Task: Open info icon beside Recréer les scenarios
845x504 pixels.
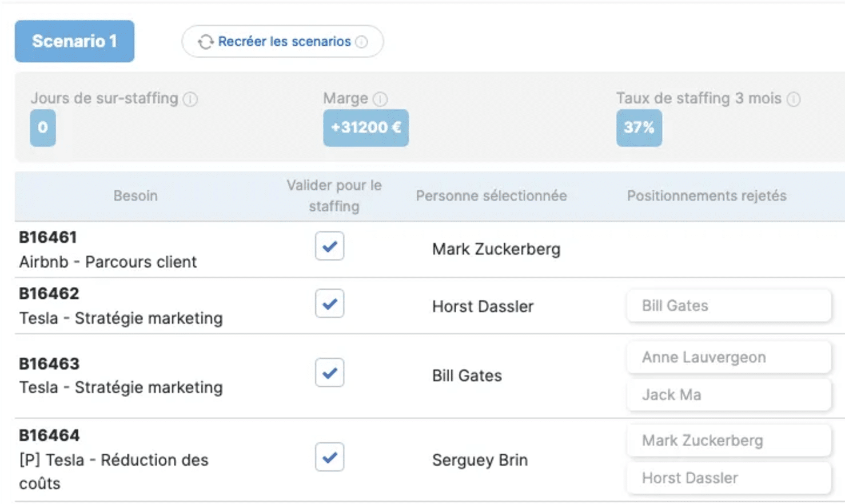Action: 362,42
